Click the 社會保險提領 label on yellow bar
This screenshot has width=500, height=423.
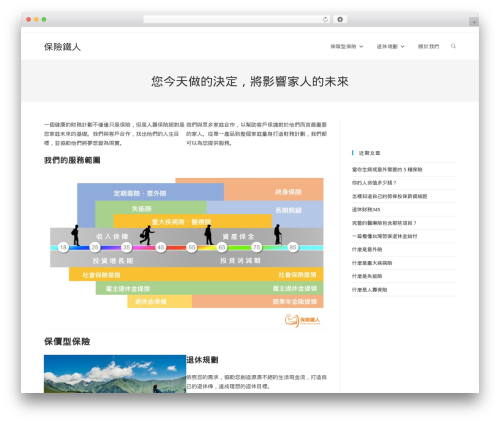click(297, 275)
